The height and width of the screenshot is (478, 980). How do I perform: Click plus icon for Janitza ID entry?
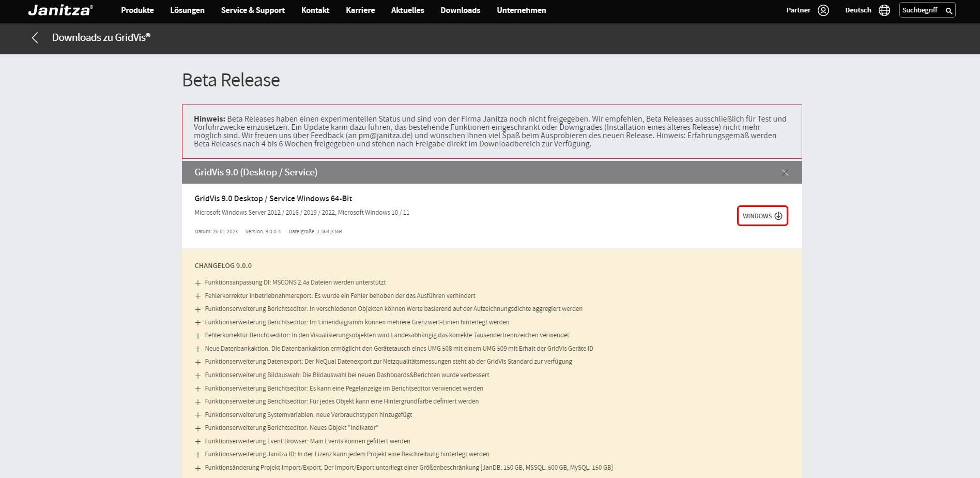197,455
